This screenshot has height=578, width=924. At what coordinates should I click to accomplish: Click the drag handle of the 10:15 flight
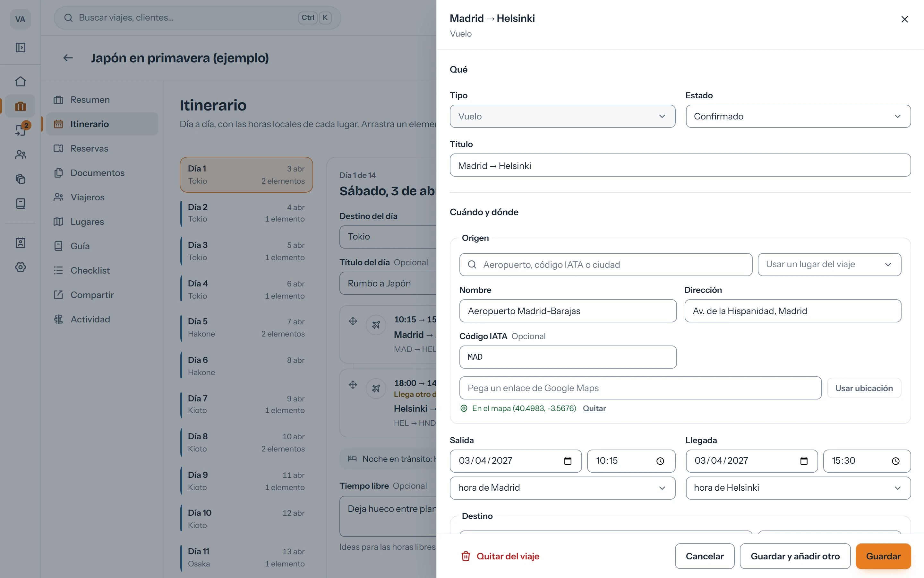tap(353, 321)
